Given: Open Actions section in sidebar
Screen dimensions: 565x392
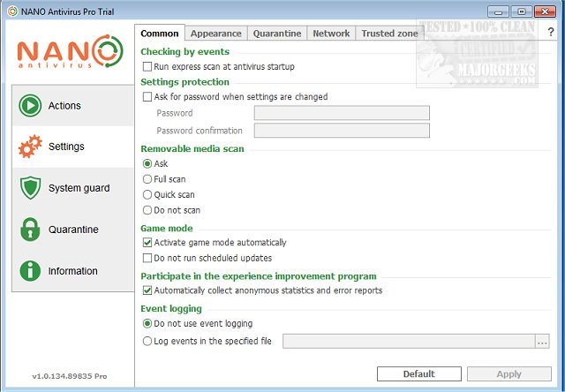Looking at the screenshot, I should click(x=72, y=106).
